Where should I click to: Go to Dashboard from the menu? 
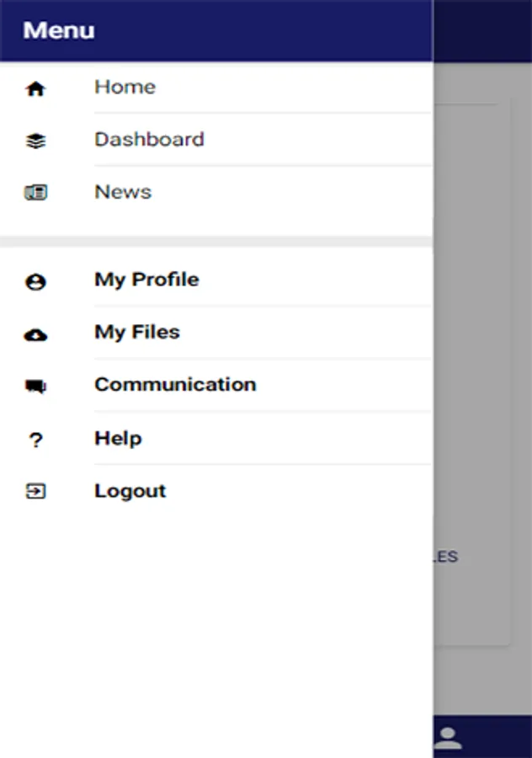click(x=149, y=139)
